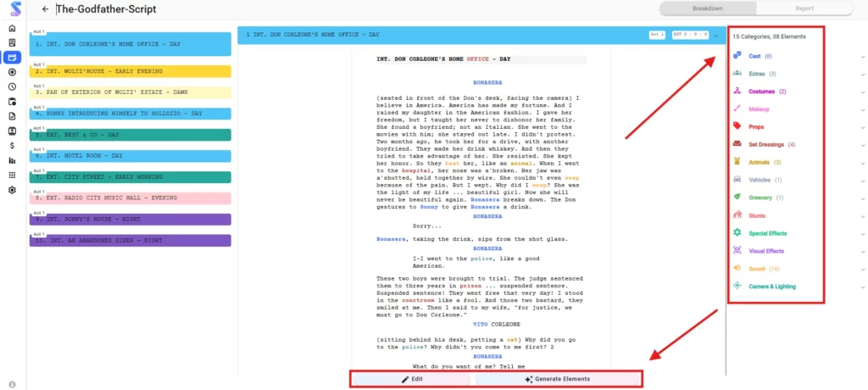Click the highlighted word "beat" in script
The width and height of the screenshot is (868, 390).
coord(453,164)
